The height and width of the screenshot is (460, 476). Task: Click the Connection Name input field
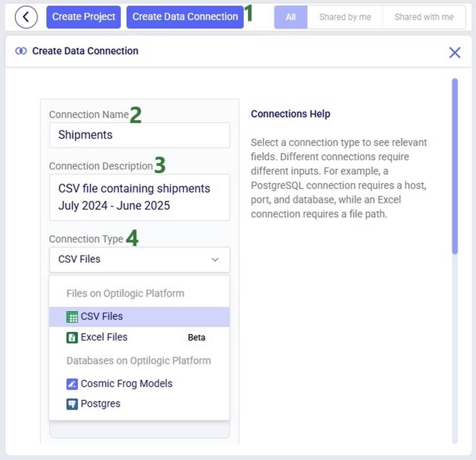pyautogui.click(x=140, y=135)
